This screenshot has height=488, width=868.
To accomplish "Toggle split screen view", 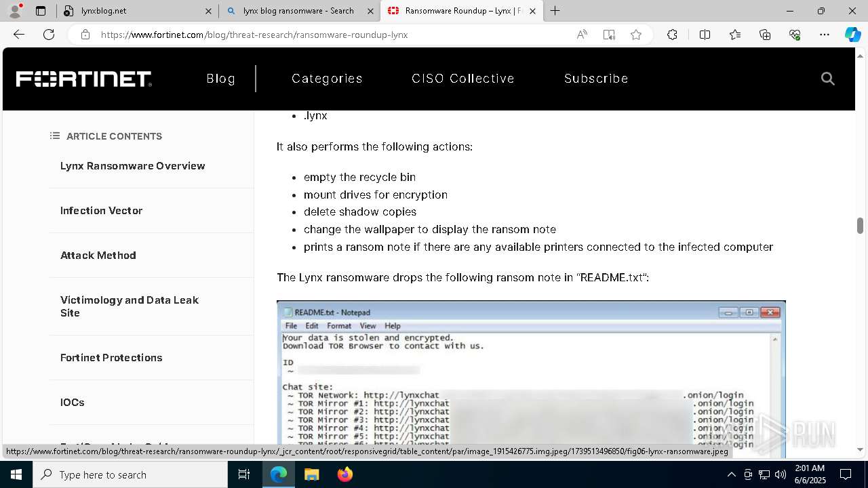I will (x=705, y=35).
